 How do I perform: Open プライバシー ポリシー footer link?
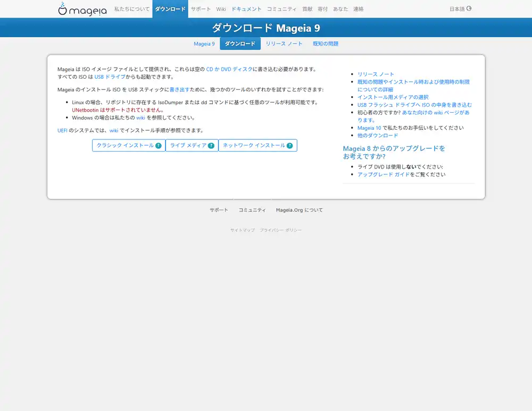coord(280,230)
